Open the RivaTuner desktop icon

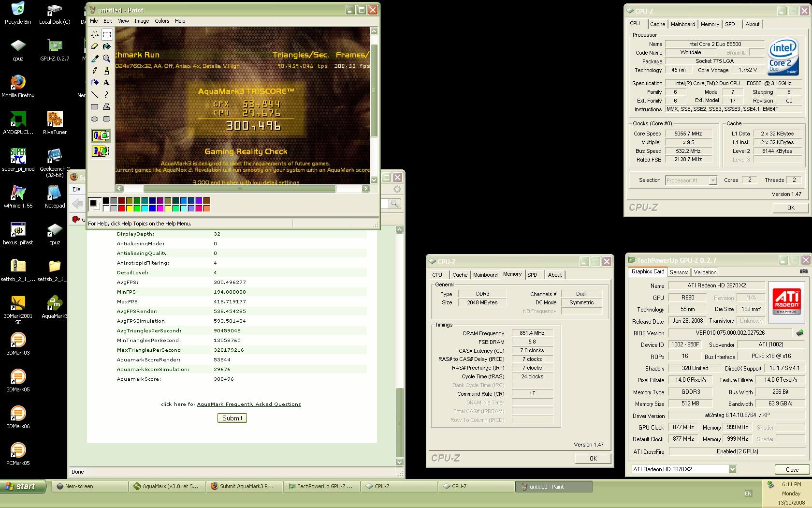coord(55,123)
